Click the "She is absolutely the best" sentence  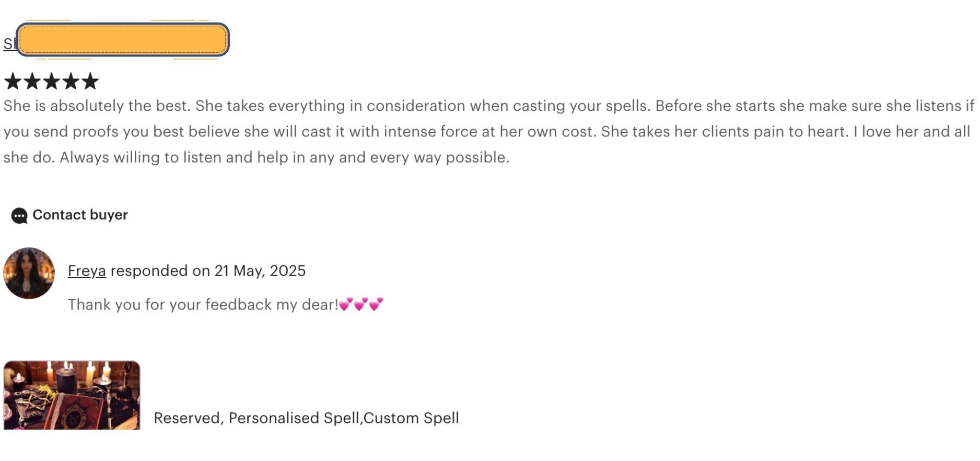[x=97, y=106]
